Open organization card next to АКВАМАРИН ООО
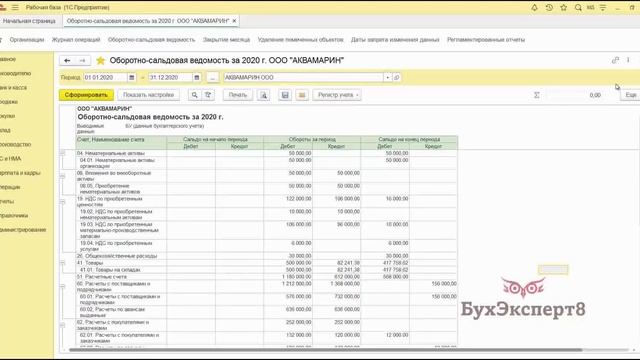The width and height of the screenshot is (640, 360). click(396, 77)
